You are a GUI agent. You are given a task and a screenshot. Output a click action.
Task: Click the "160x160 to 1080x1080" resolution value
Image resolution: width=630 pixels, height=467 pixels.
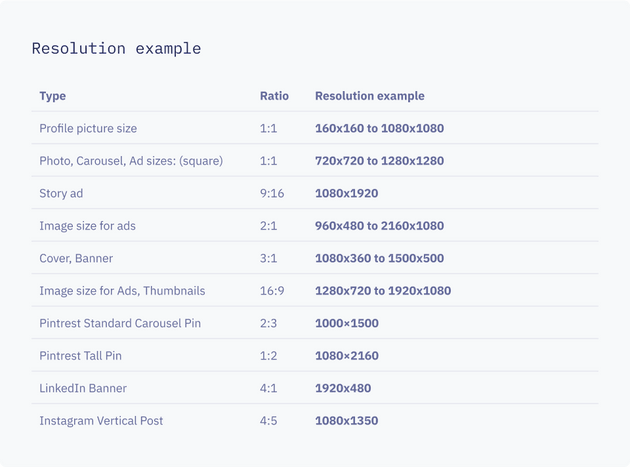point(379,128)
